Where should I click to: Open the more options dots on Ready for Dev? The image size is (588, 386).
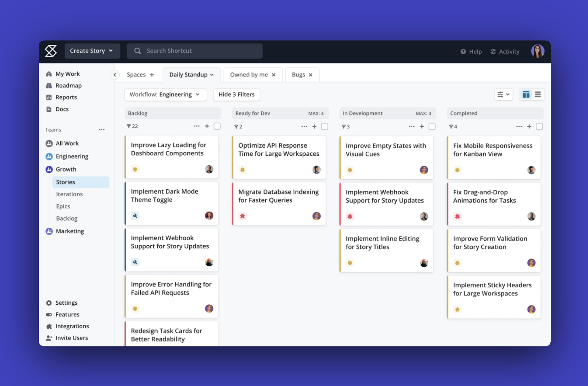click(304, 126)
